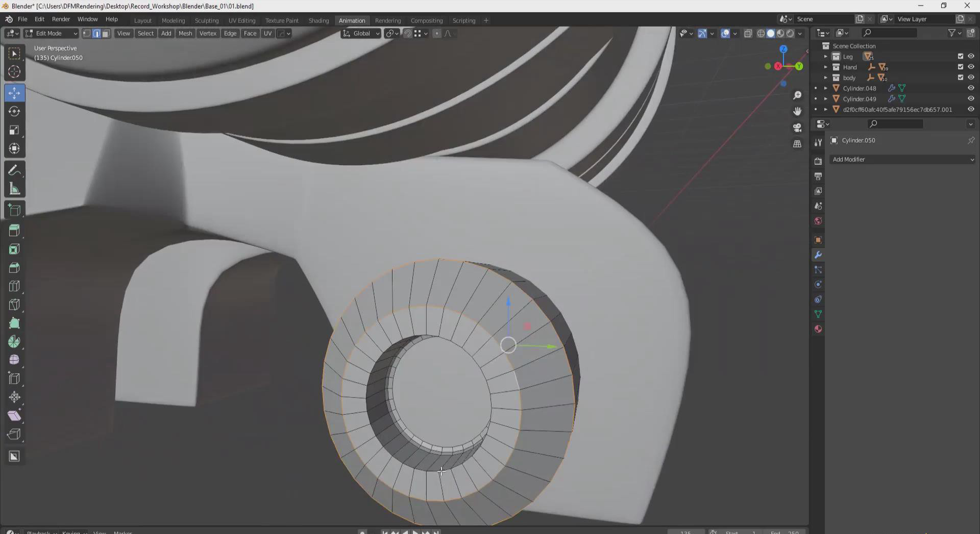Select the Rotate tool

14,111
